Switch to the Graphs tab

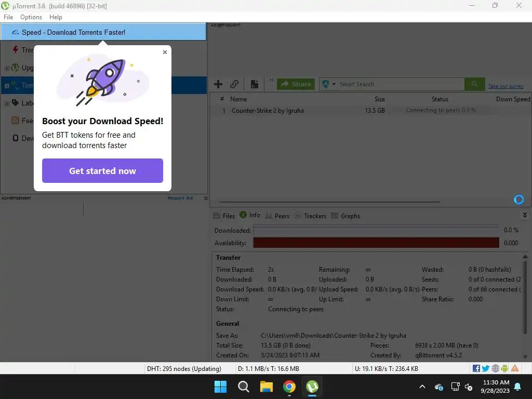pyautogui.click(x=345, y=216)
